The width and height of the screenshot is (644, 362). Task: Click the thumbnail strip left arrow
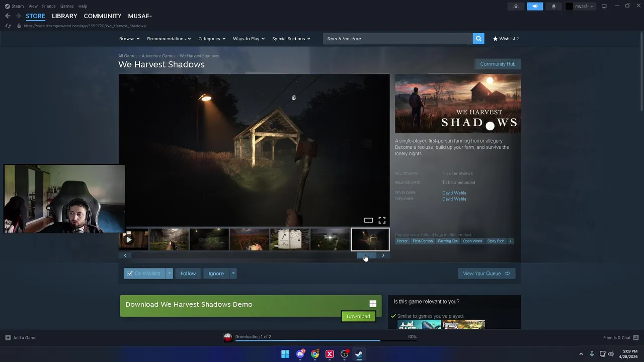(x=125, y=255)
